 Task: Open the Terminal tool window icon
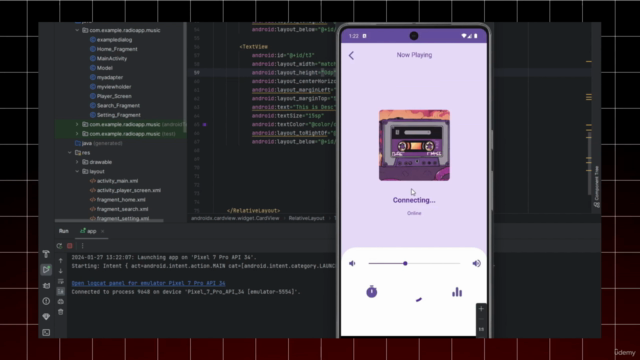[46, 332]
